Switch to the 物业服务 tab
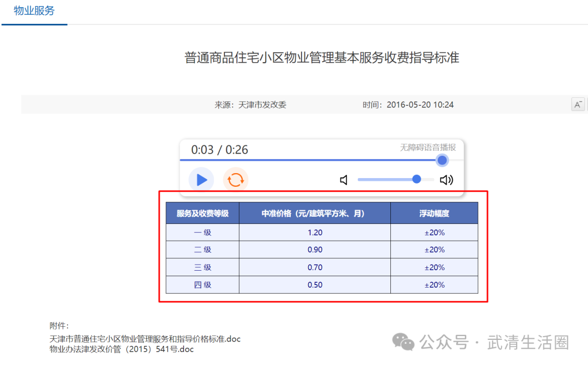The image size is (588, 366). (34, 11)
